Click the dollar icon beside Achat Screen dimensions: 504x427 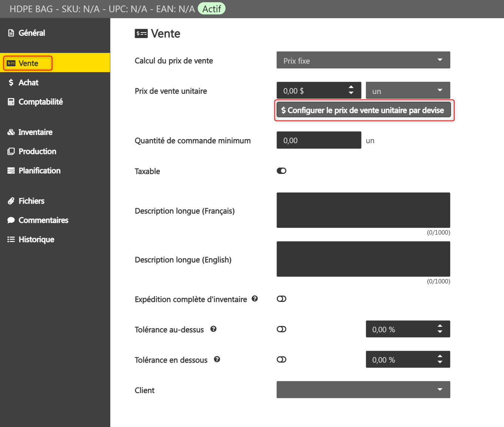(11, 83)
